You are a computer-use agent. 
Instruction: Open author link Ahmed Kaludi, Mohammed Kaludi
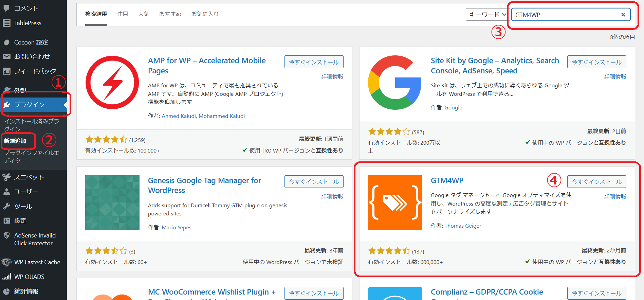pos(203,116)
